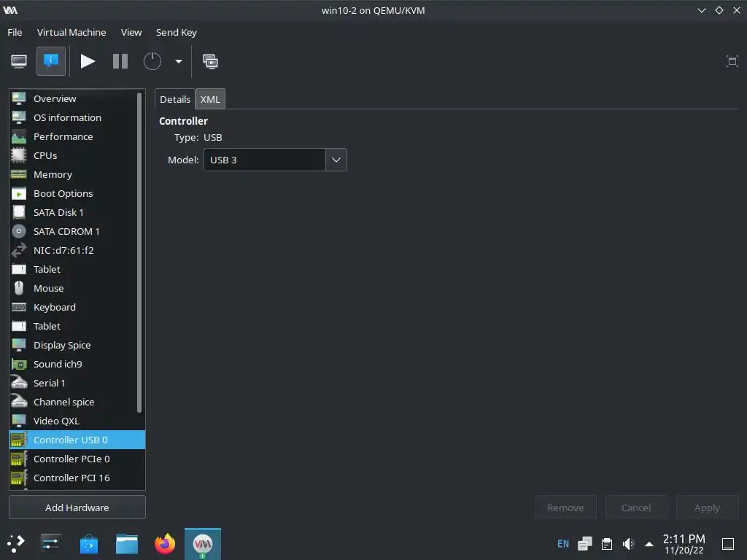Click the Add Hardware button
Image resolution: width=747 pixels, height=560 pixels.
click(x=77, y=507)
